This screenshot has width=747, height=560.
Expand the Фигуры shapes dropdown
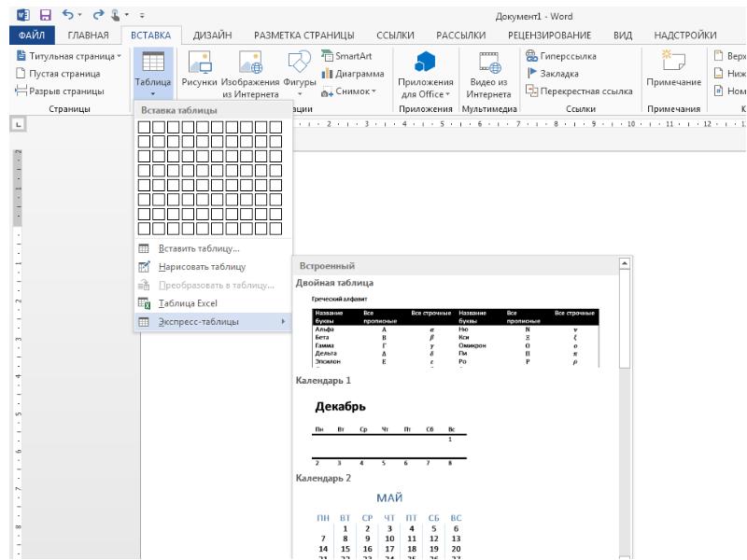(x=300, y=94)
